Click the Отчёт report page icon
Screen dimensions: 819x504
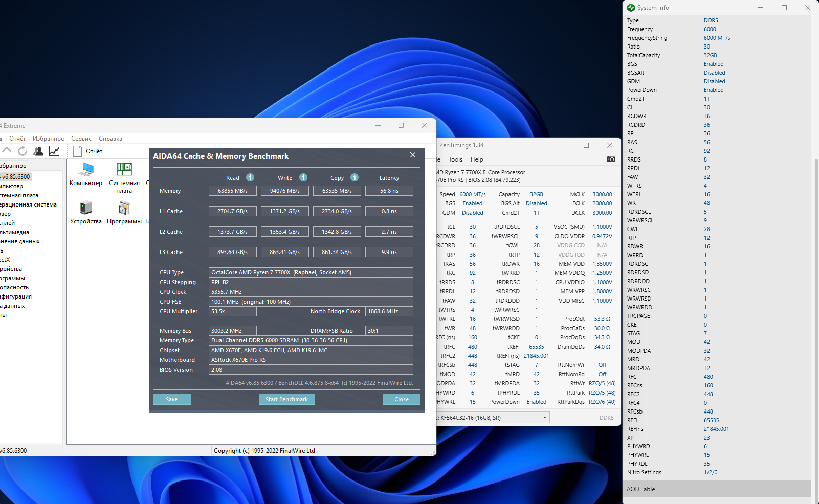(x=78, y=151)
